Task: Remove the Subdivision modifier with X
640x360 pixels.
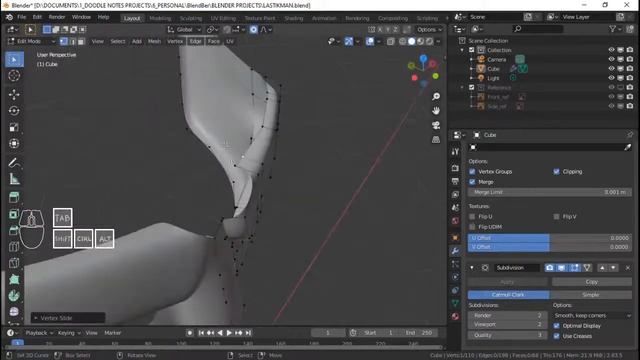Action: coord(628,268)
